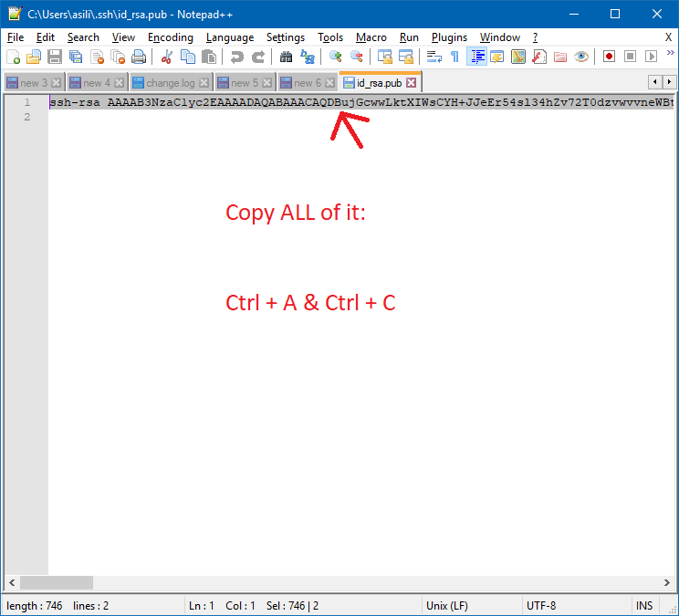Toggle word wrap
This screenshot has width=679, height=616.
coord(434,57)
